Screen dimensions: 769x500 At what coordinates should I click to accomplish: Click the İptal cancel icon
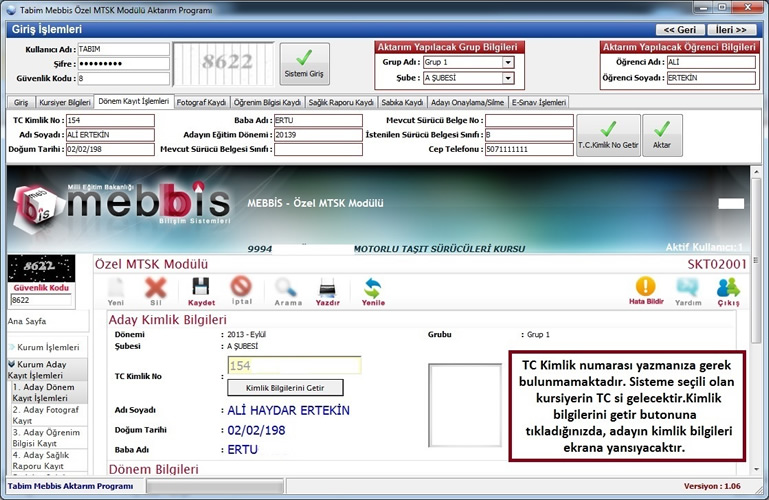[x=241, y=291]
